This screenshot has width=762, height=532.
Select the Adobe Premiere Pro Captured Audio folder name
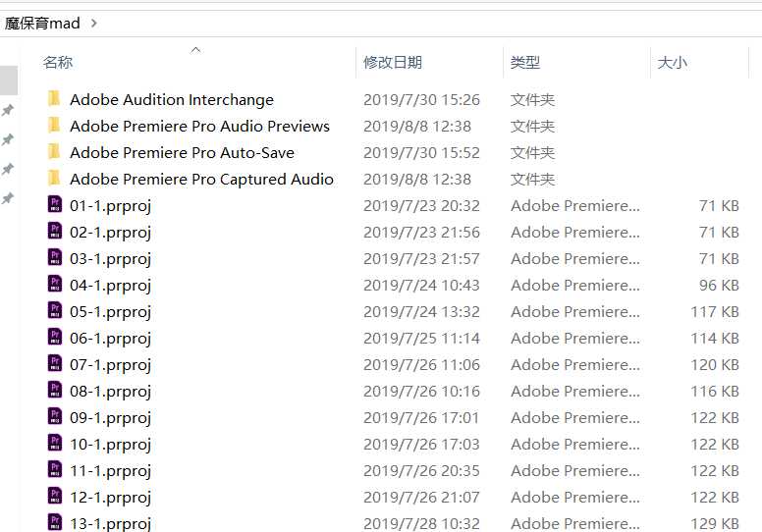(x=201, y=179)
